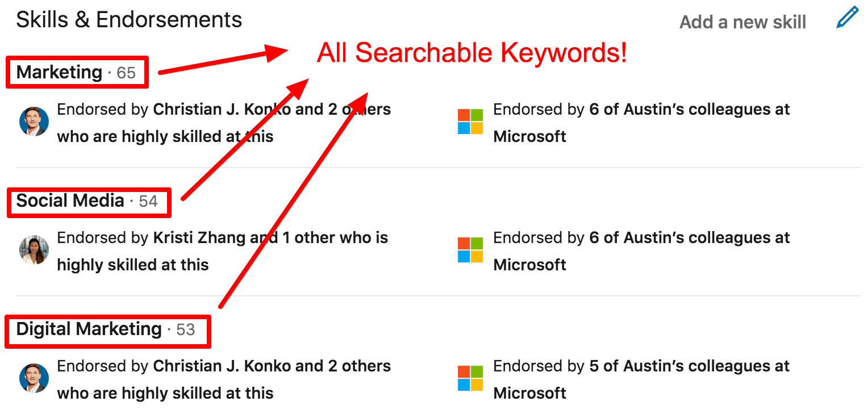Click Christian J. Konko's avatar under Digital Marketing
The width and height of the screenshot is (868, 418).
[34, 378]
